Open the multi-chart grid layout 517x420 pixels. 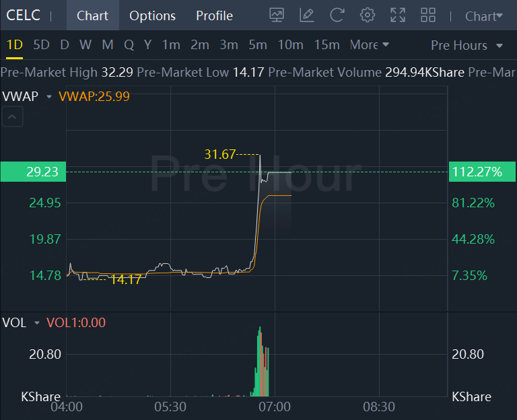coord(428,15)
